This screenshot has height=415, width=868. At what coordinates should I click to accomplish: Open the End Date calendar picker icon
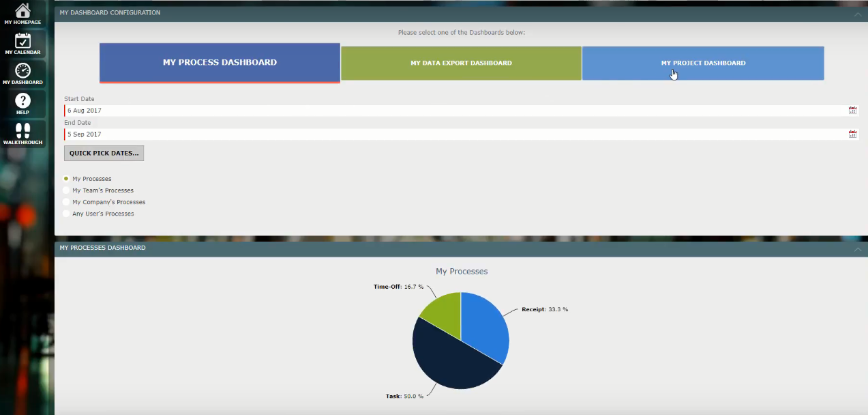[852, 134]
